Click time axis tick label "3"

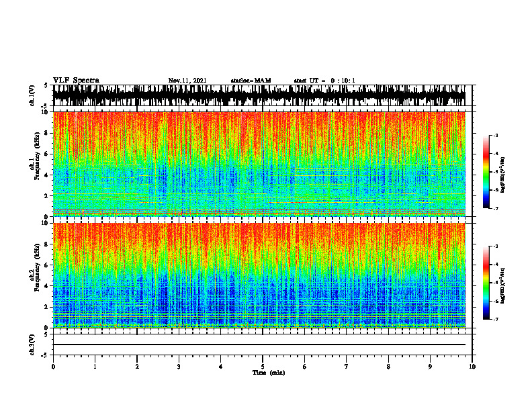click(x=179, y=367)
